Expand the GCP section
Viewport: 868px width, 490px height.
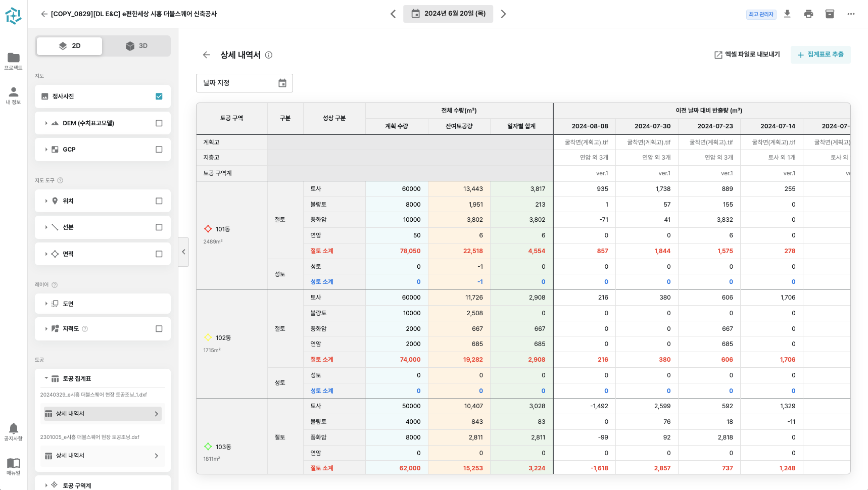46,149
